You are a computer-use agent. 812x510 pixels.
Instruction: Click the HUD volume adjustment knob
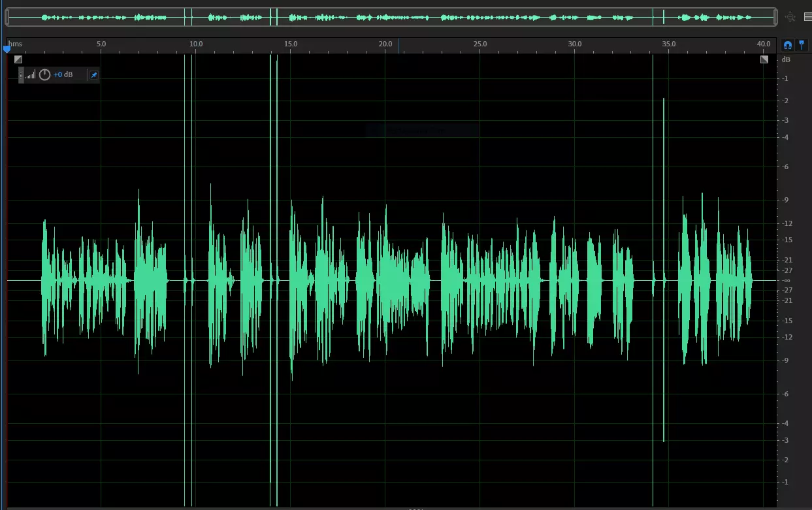coord(44,74)
